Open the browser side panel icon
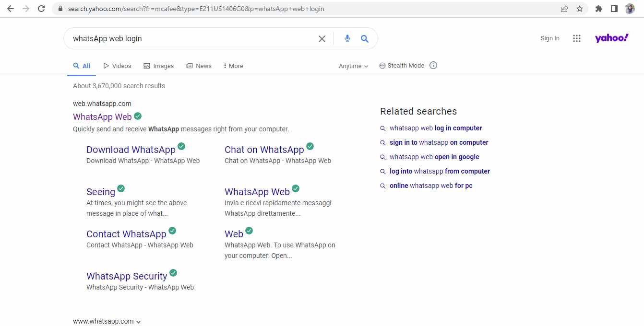This screenshot has height=326, width=644. coord(614,9)
